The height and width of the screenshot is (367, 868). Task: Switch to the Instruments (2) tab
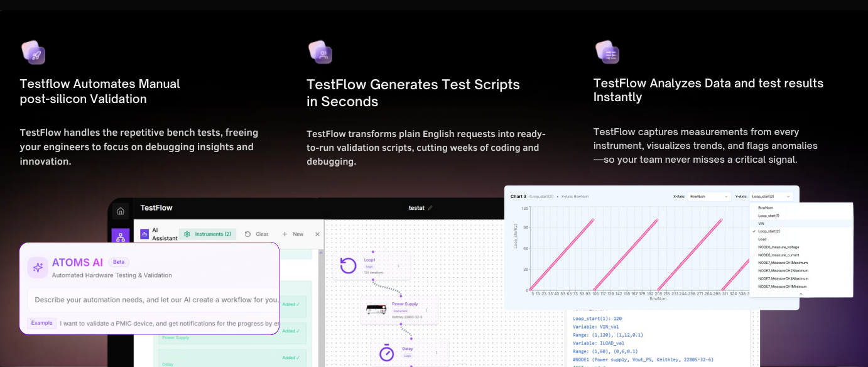point(214,234)
